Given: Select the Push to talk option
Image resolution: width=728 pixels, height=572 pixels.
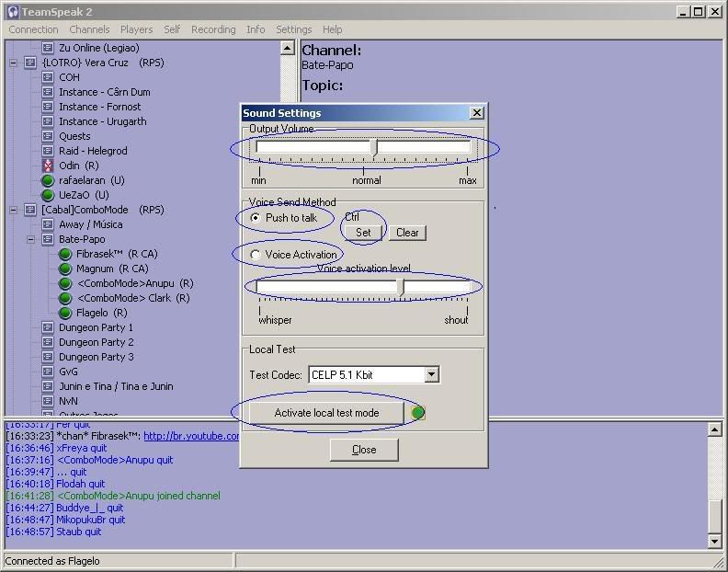Looking at the screenshot, I should click(x=284, y=217).
